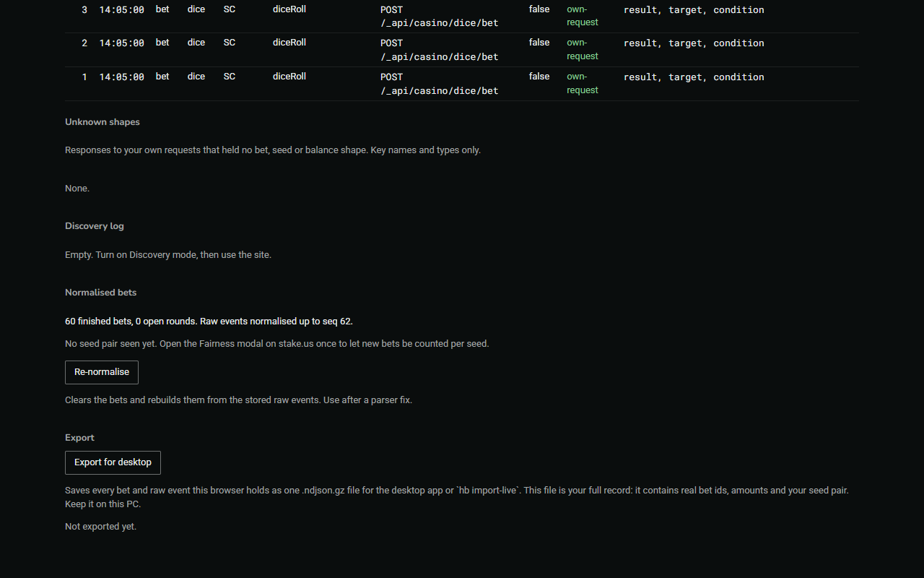The width and height of the screenshot is (924, 578).
Task: Click the diceRoll cell in row 3
Action: (x=289, y=9)
